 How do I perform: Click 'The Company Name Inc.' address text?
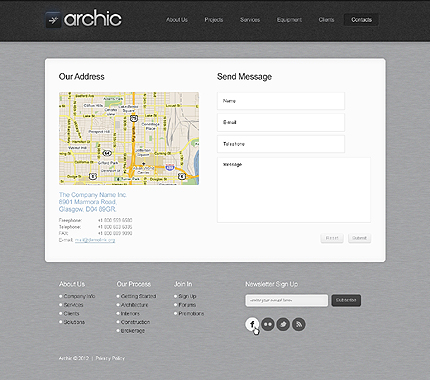point(93,195)
